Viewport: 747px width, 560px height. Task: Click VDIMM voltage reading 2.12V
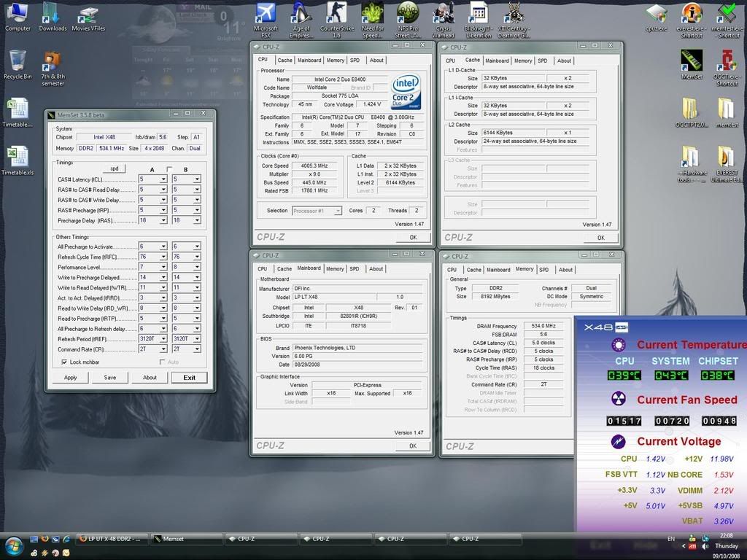[723, 491]
